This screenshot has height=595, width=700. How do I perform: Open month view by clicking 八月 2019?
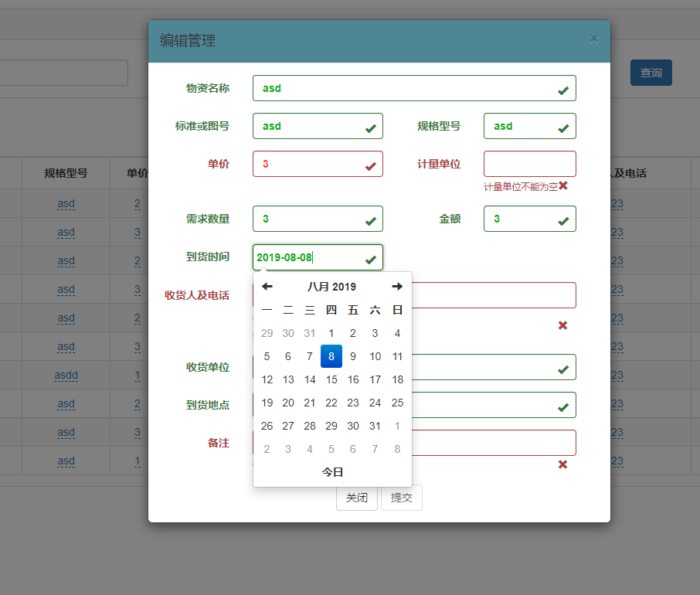pos(332,286)
